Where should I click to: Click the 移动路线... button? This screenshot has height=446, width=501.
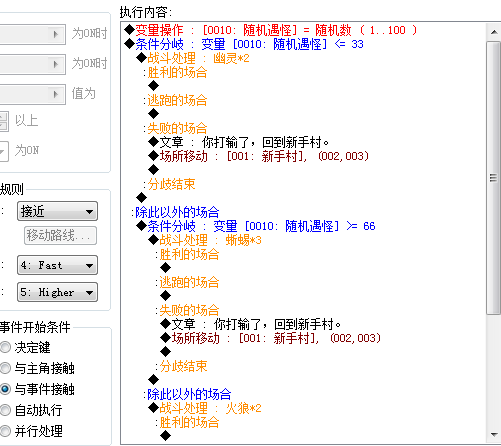pos(60,236)
